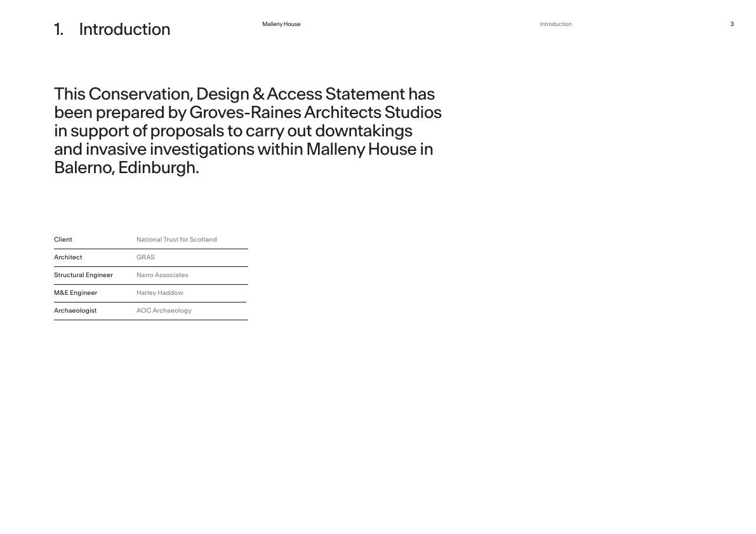Screen dimensions: 756x534
Task: Click the '1. Introduction' section heading
Action: point(112,29)
